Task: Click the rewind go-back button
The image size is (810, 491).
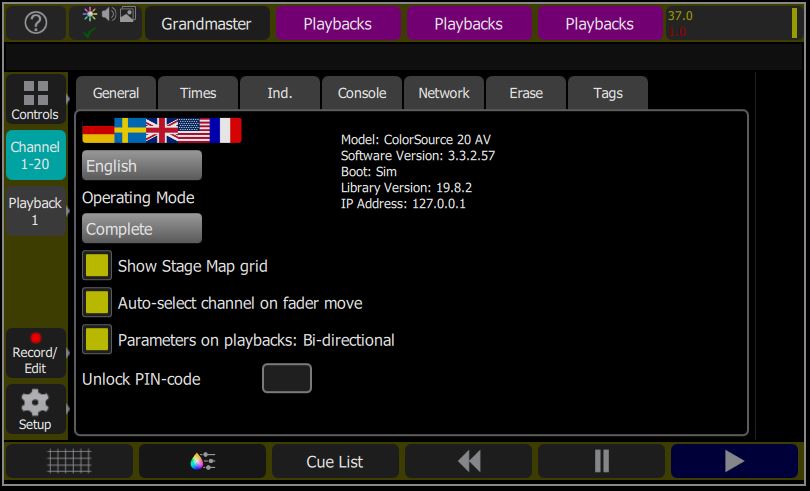Action: click(469, 461)
